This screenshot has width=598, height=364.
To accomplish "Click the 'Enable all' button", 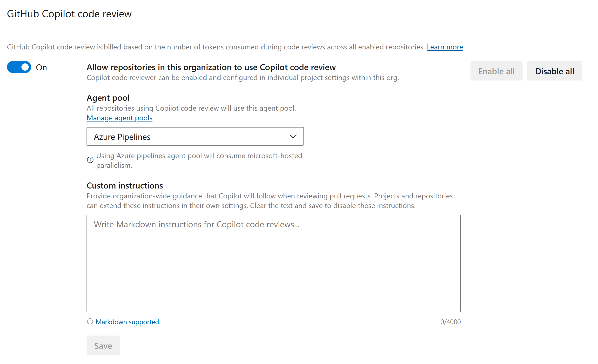I will pos(496,71).
